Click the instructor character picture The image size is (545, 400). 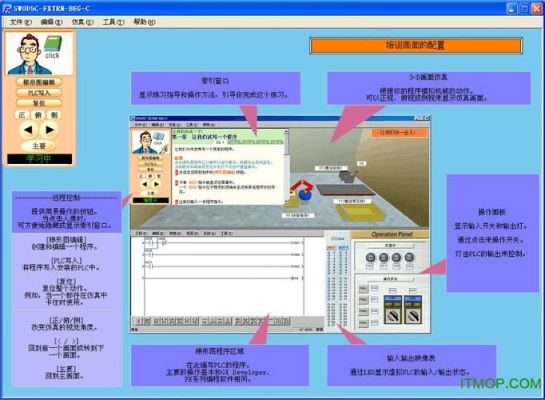pyautogui.click(x=30, y=54)
